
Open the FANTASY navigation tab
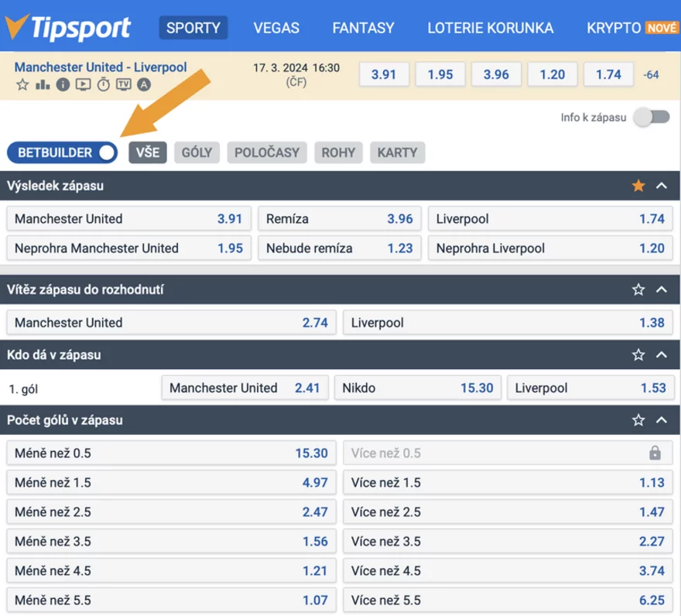[363, 28]
